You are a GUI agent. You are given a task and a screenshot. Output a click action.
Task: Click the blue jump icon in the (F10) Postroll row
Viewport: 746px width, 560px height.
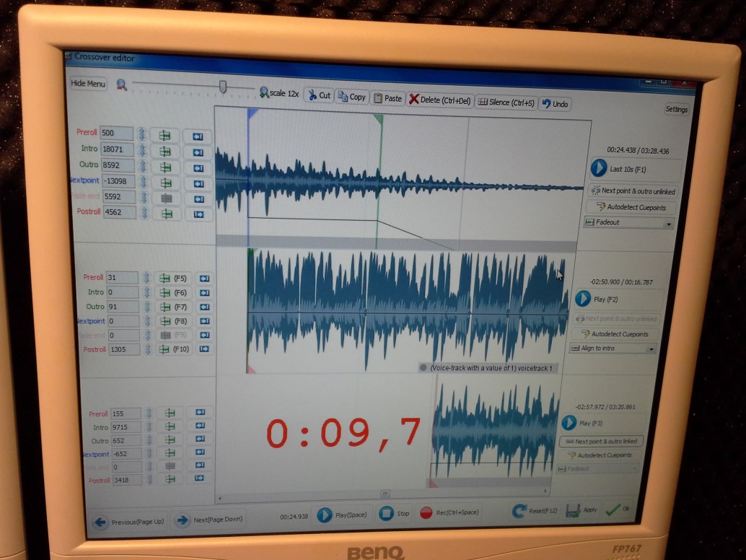pyautogui.click(x=204, y=349)
